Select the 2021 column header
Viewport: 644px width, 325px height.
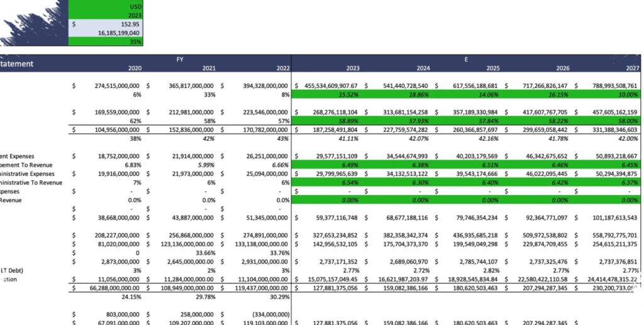point(209,68)
